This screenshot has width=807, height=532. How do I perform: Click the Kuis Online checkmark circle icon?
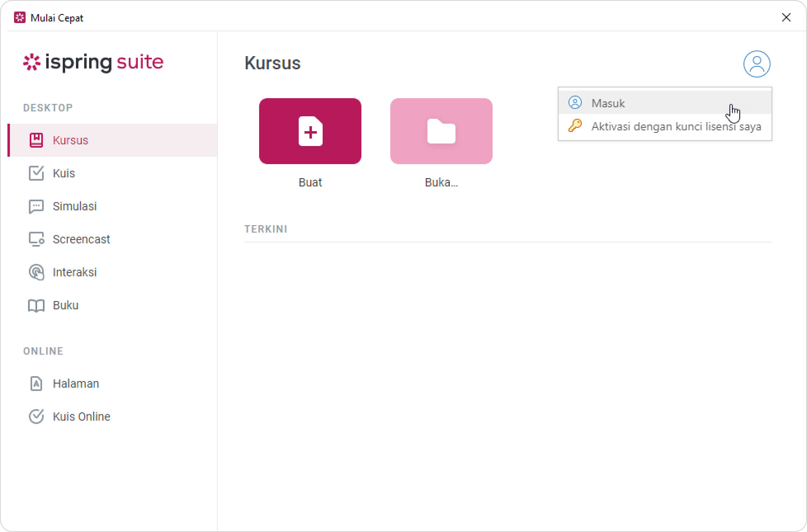36,417
